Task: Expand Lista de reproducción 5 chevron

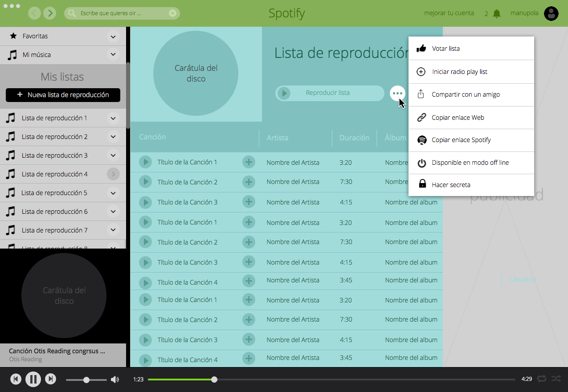Action: [x=113, y=193]
